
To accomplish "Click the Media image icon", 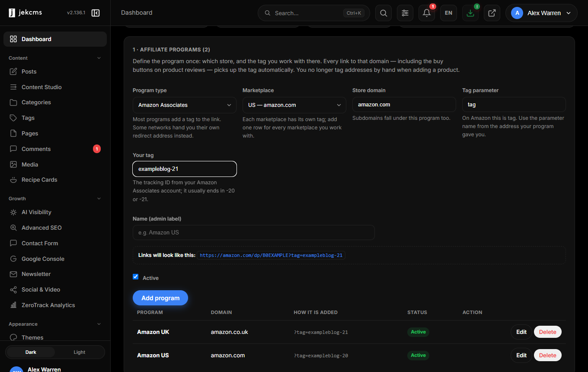I will [x=13, y=164].
